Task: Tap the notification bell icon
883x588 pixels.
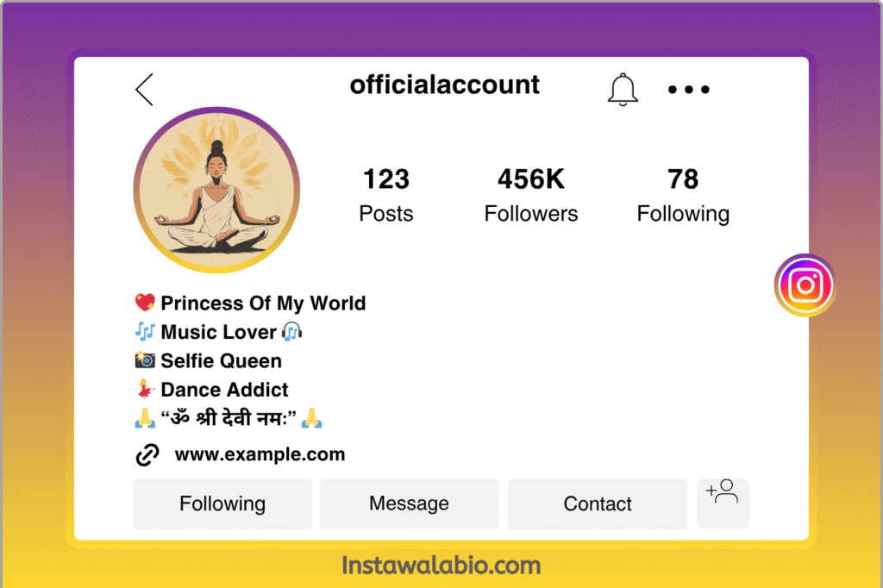Action: click(623, 90)
